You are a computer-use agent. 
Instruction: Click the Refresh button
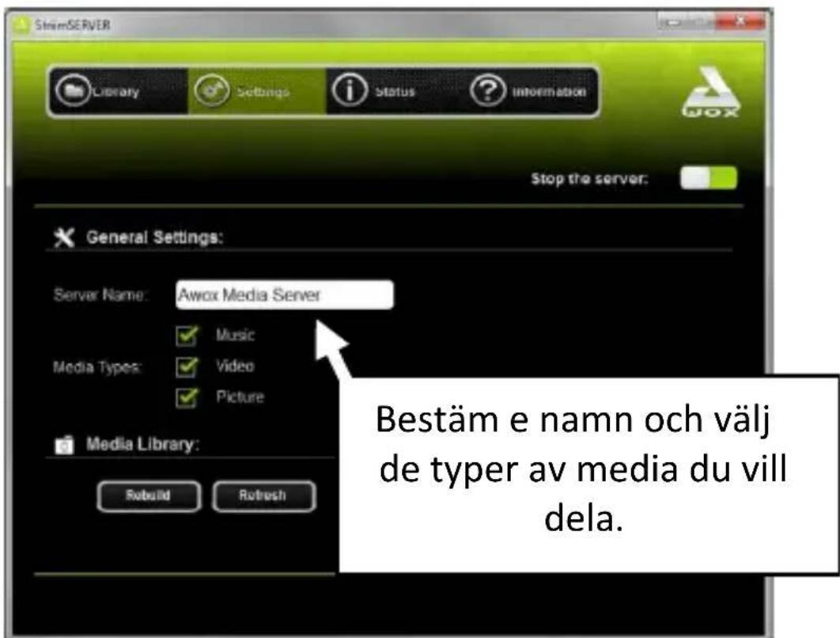(263, 496)
